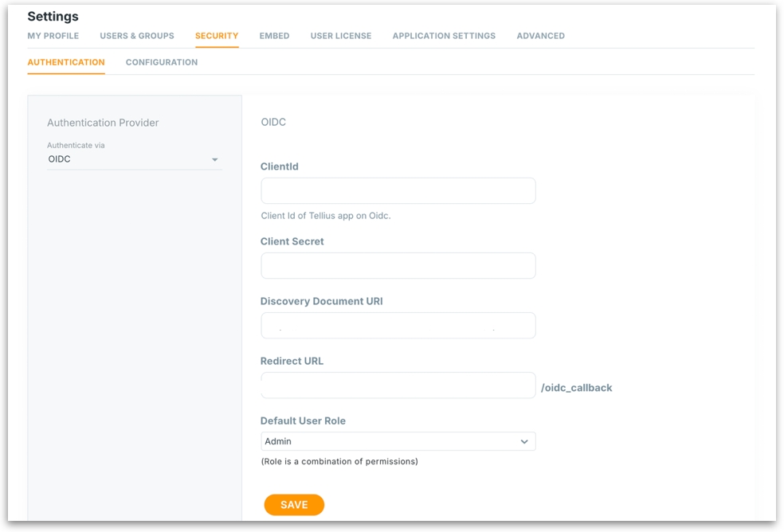Focus the ClientId input field
This screenshot has width=784, height=532.
coord(398,191)
